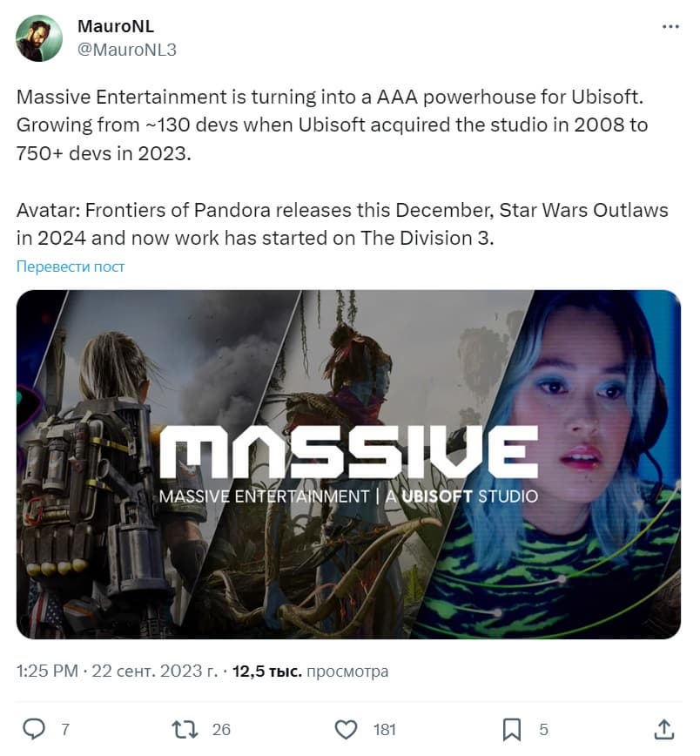The width and height of the screenshot is (700, 756).
Task: Click the reply count number 7
Action: (65, 729)
